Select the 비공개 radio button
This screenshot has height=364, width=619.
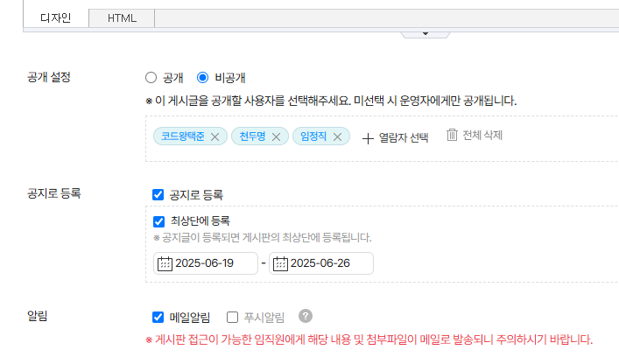point(203,77)
